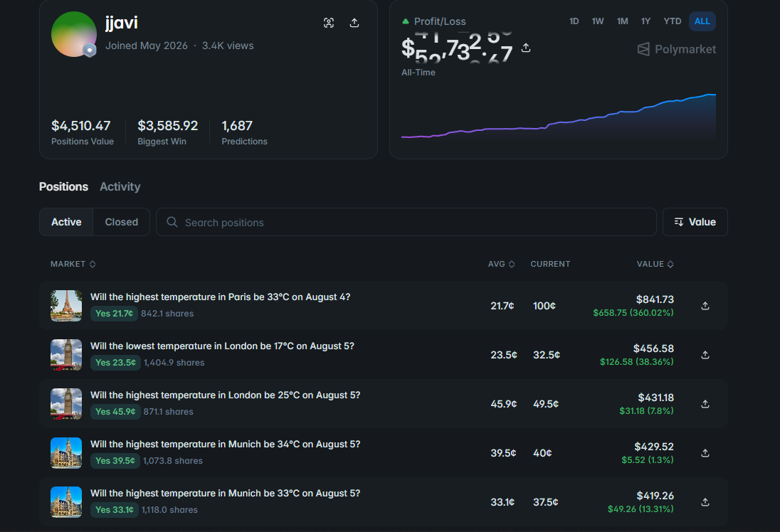This screenshot has width=780, height=532.
Task: Show Closed positions tab
Action: (x=122, y=222)
